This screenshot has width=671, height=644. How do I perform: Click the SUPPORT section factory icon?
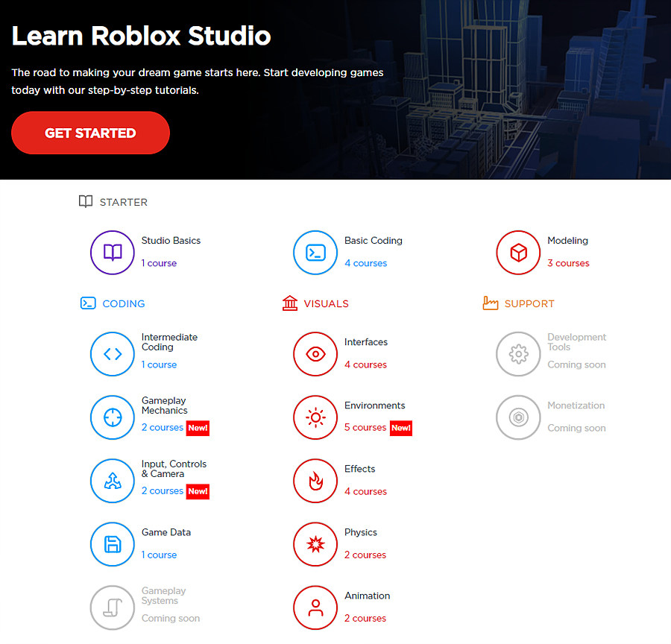click(491, 303)
